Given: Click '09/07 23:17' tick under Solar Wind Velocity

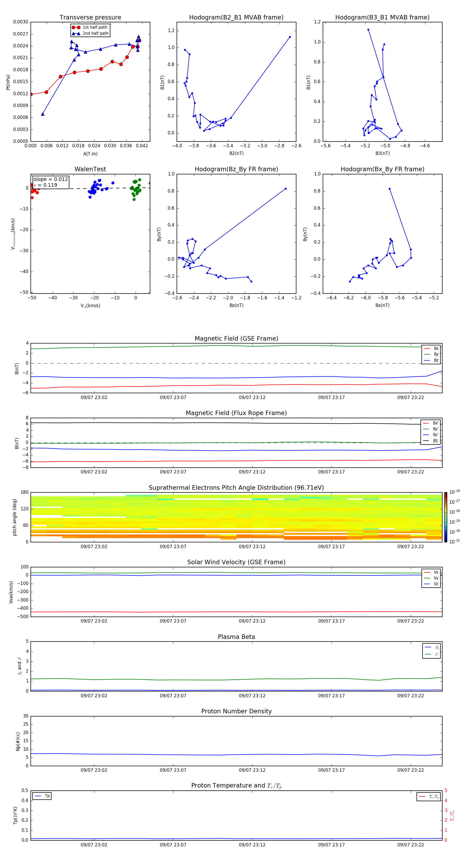Looking at the screenshot, I should [331, 621].
